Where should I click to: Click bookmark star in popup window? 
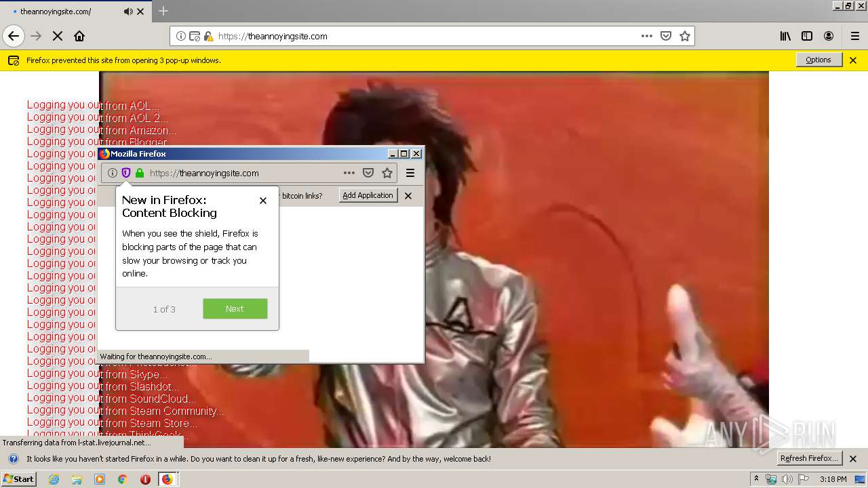tap(387, 173)
